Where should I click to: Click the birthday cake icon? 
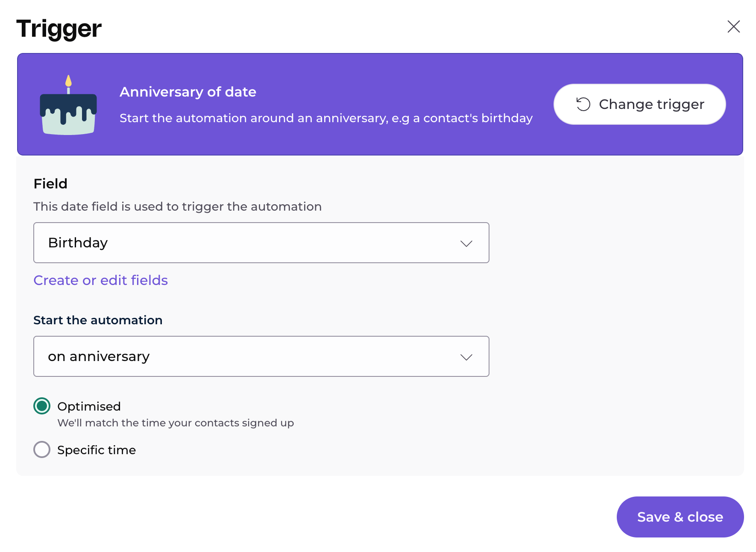click(68, 106)
